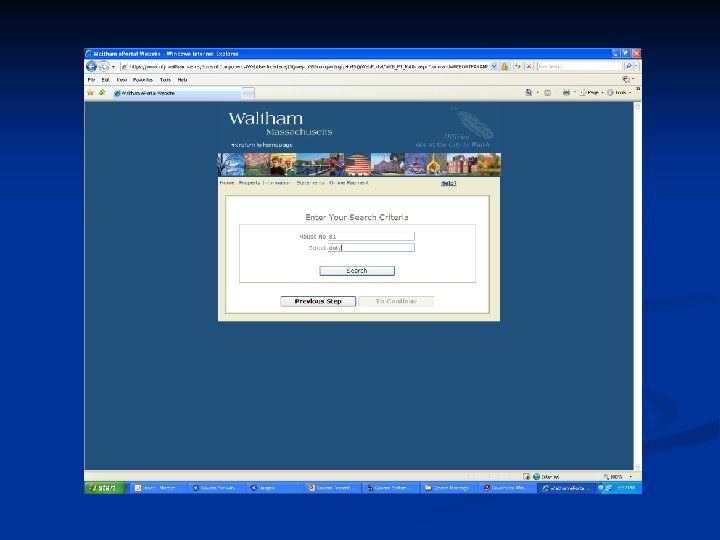Click the House No input field
The image size is (720, 540).
point(371,236)
